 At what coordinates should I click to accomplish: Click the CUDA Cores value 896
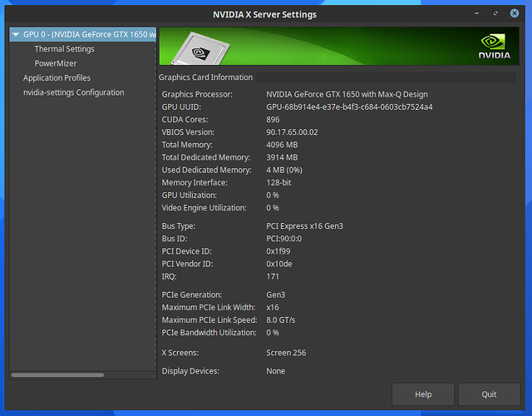pos(273,120)
